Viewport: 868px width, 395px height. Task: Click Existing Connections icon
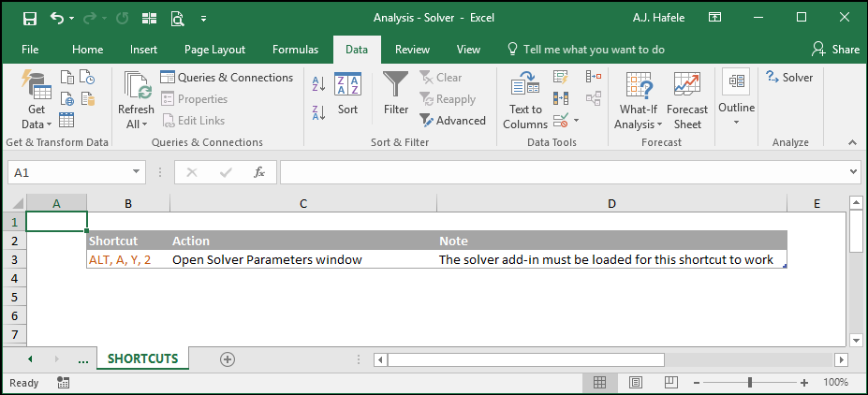coord(87,98)
